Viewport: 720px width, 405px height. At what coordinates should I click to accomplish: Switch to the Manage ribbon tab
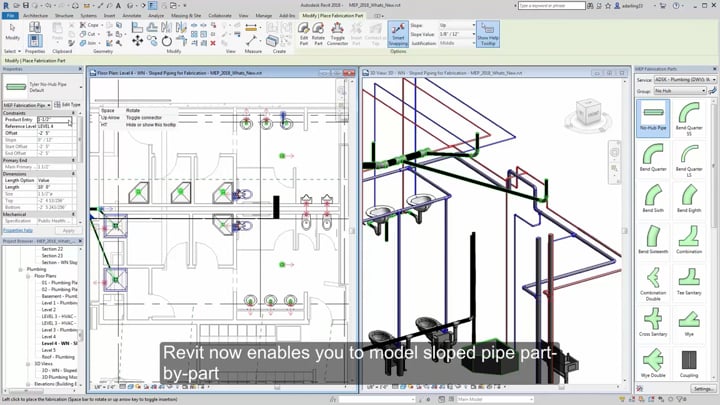pos(264,16)
